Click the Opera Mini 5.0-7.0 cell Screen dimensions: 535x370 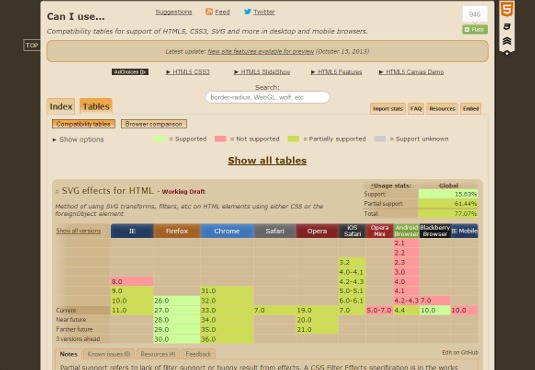point(380,310)
